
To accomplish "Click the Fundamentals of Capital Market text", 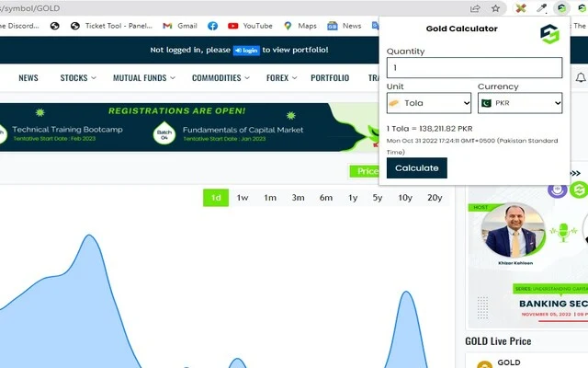I will pyautogui.click(x=243, y=130).
